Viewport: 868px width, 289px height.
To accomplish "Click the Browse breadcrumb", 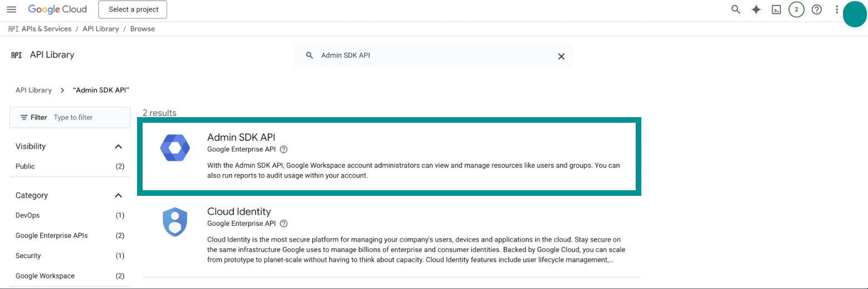I will (143, 28).
